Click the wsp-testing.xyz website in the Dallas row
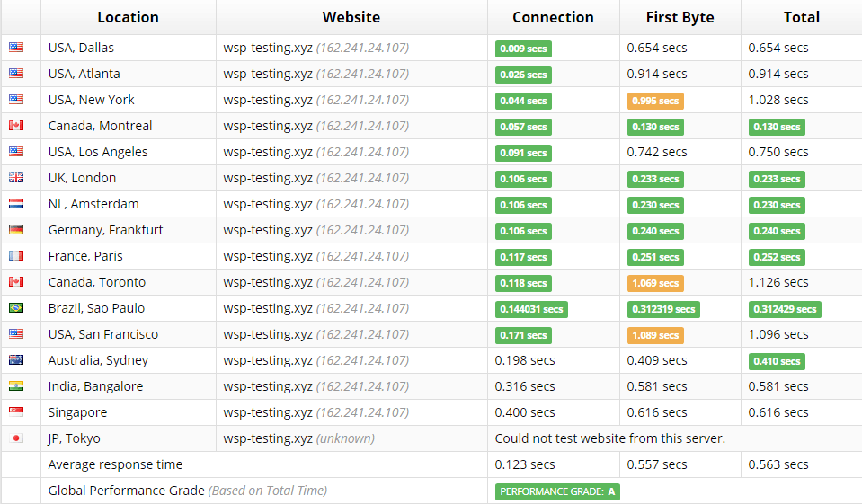 316,48
